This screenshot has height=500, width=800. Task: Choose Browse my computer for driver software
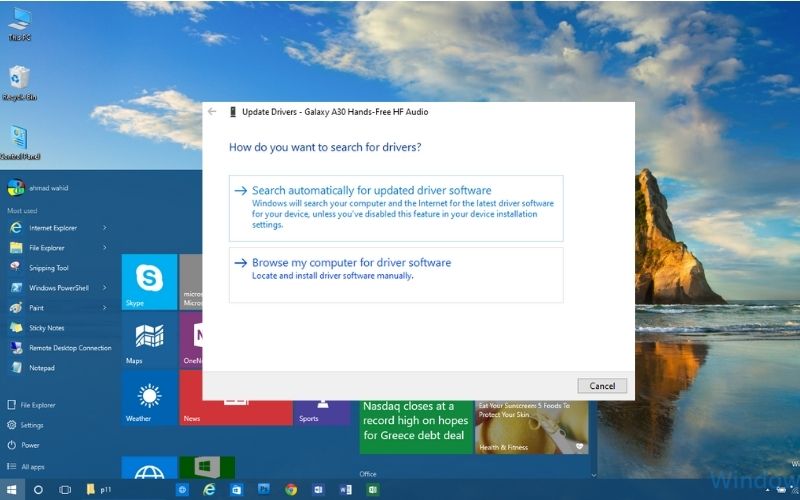click(x=396, y=275)
